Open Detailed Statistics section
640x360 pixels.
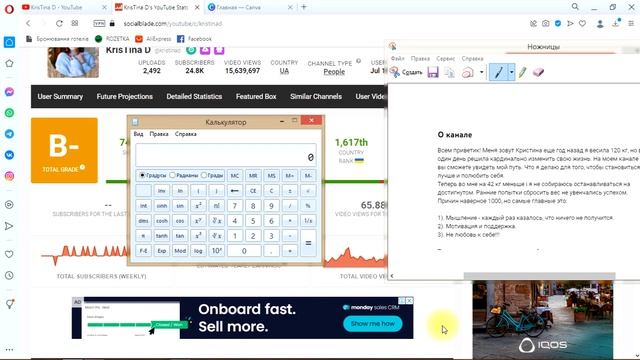[x=194, y=96]
